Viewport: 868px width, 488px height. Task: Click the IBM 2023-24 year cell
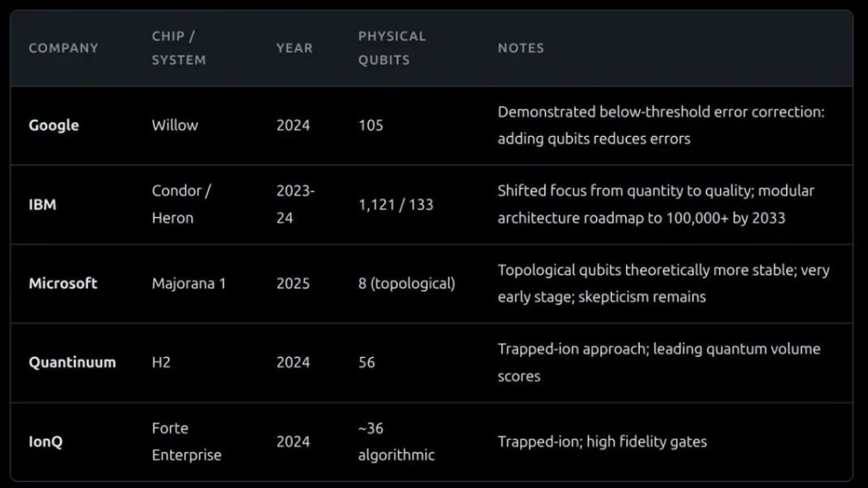pyautogui.click(x=295, y=205)
